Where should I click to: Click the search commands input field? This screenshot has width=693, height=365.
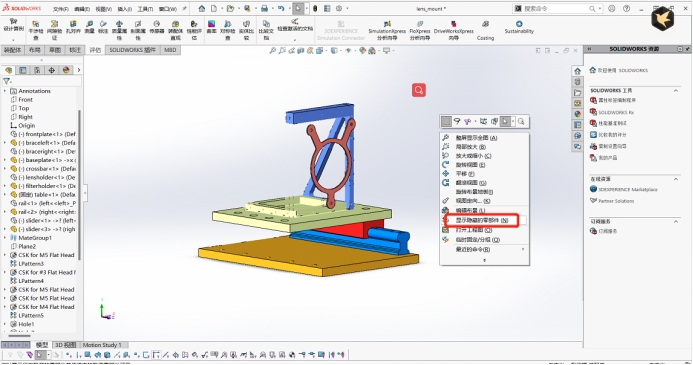tap(557, 8)
